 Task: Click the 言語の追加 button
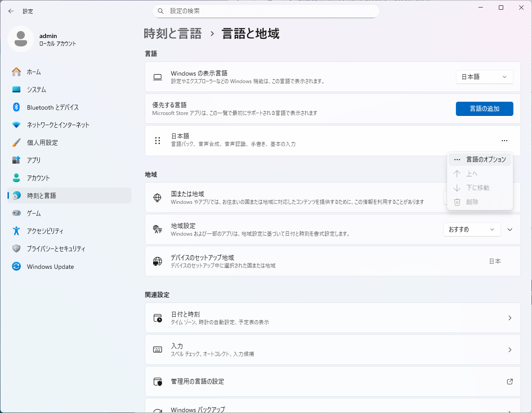pyautogui.click(x=484, y=109)
